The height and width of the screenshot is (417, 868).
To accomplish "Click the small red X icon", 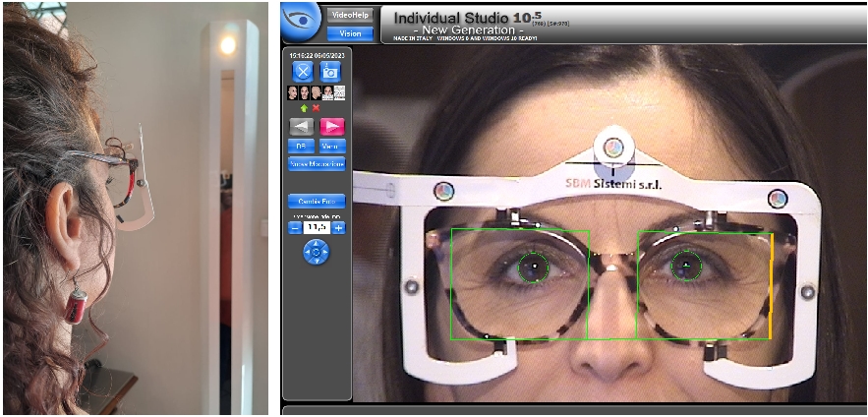I will (317, 108).
